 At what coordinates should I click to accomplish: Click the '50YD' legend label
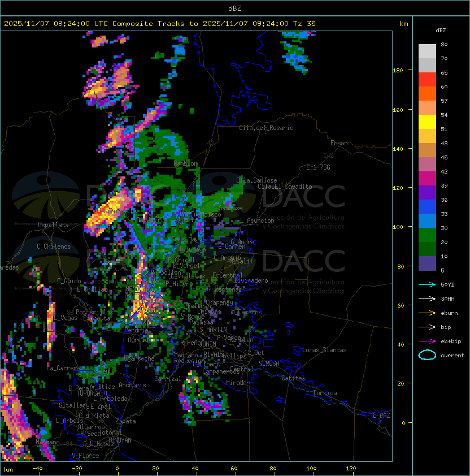[x=447, y=285]
